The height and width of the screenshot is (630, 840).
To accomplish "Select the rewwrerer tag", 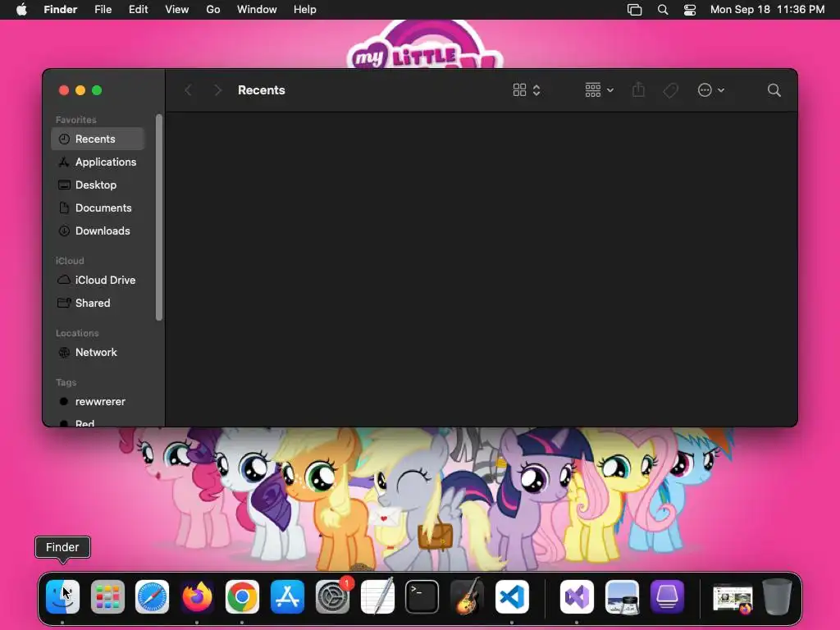I will coord(98,402).
